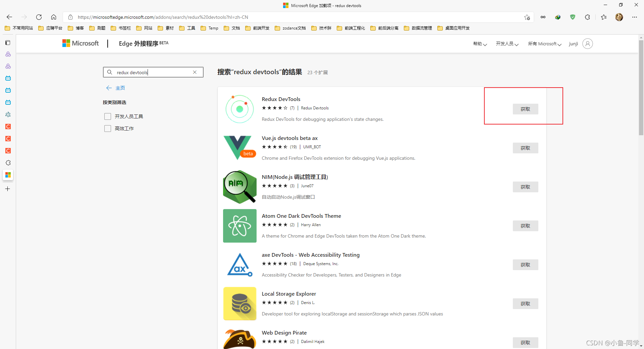Viewport: 644px width, 349px height.
Task: Click 获取 for Web Design Pirate
Action: click(x=525, y=343)
